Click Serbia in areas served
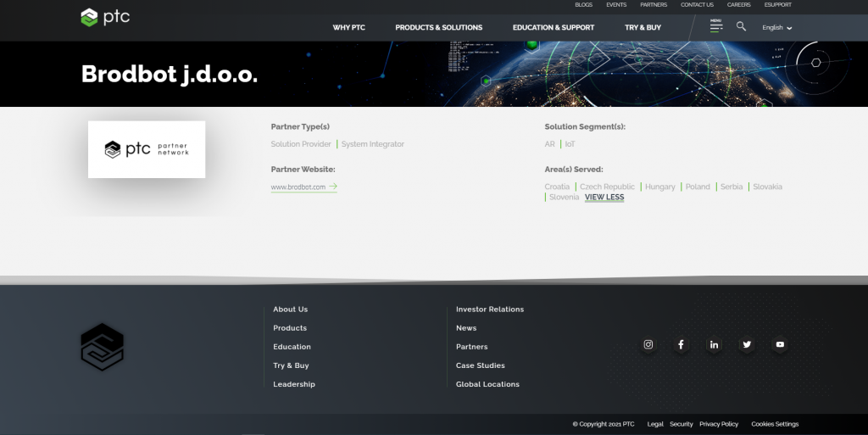 click(x=732, y=187)
